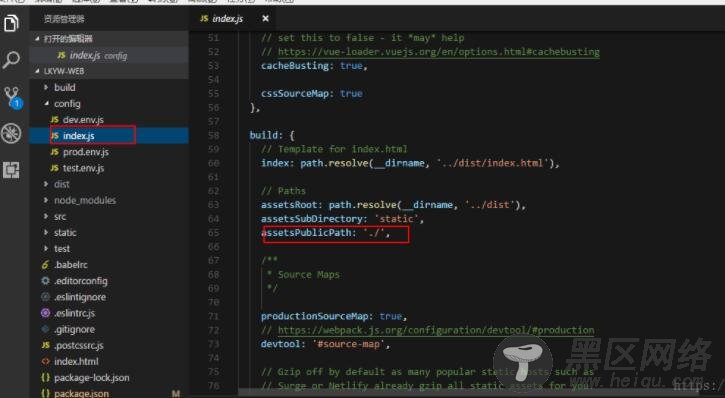Viewport: 725px width, 398px height.
Task: Click the productionSourceMap: true line
Action: click(x=334, y=316)
